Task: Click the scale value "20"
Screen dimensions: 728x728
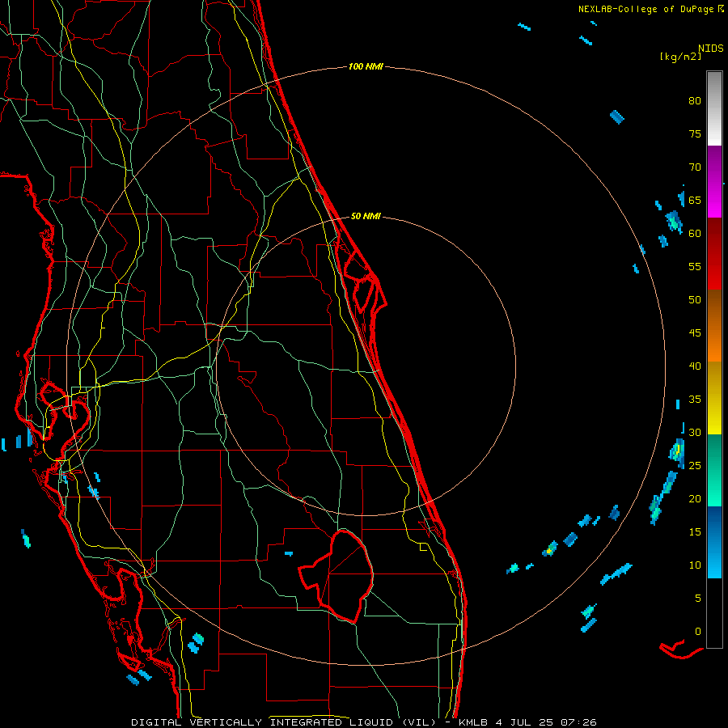Action: click(x=695, y=499)
